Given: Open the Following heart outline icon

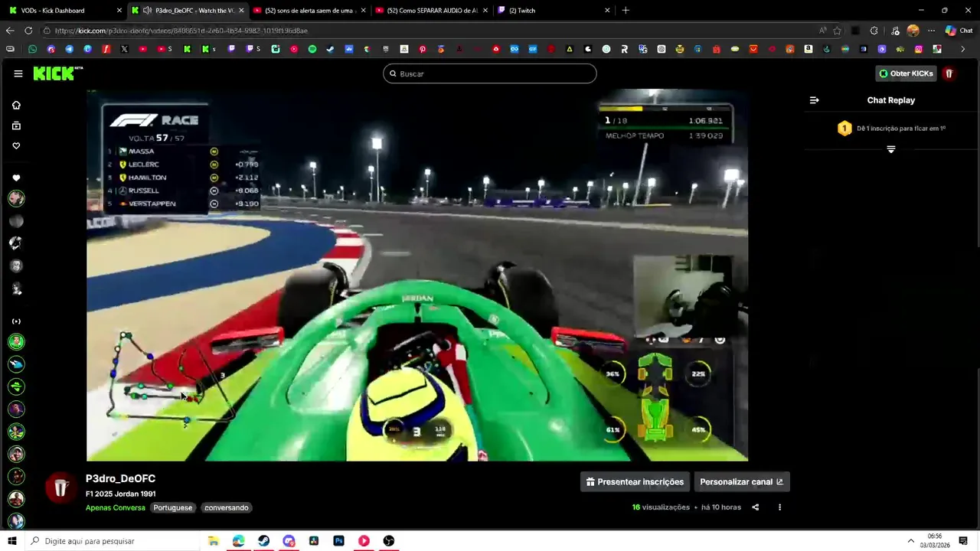Looking at the screenshot, I should [x=16, y=146].
